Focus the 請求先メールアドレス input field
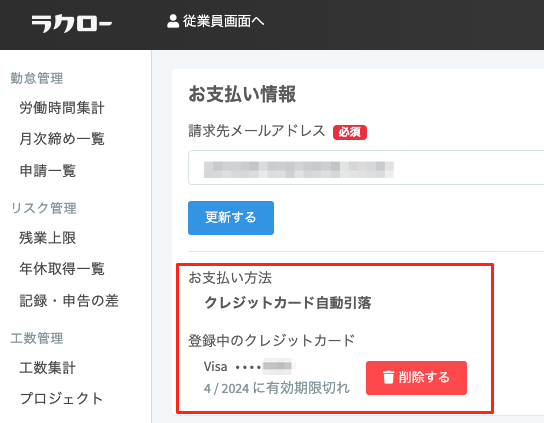This screenshot has width=544, height=423. (x=366, y=168)
